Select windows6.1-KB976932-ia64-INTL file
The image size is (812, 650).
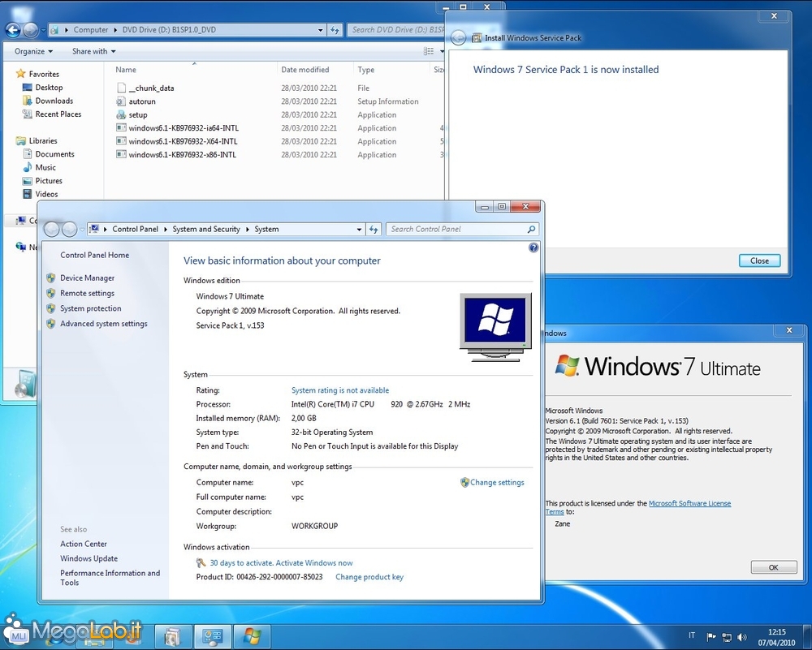point(178,128)
